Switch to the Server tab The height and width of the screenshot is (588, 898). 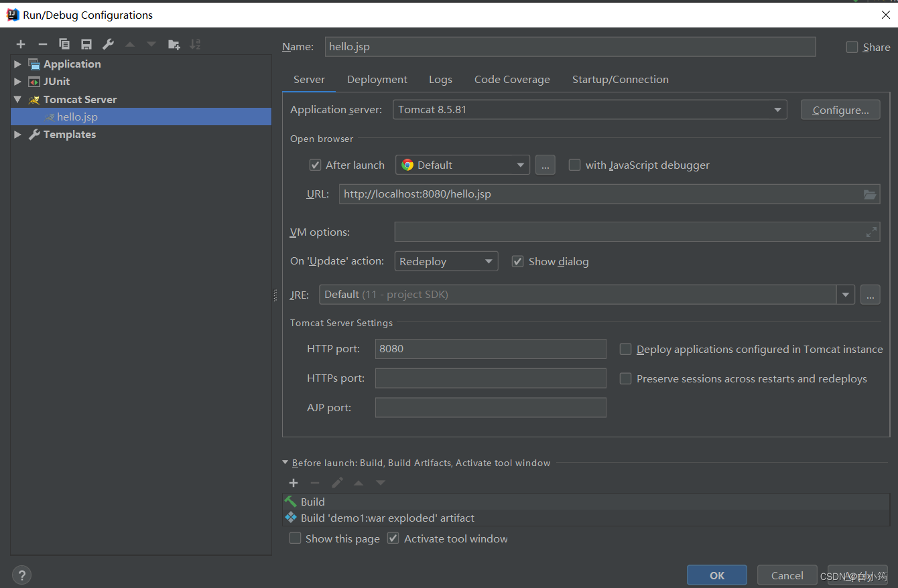coord(309,80)
